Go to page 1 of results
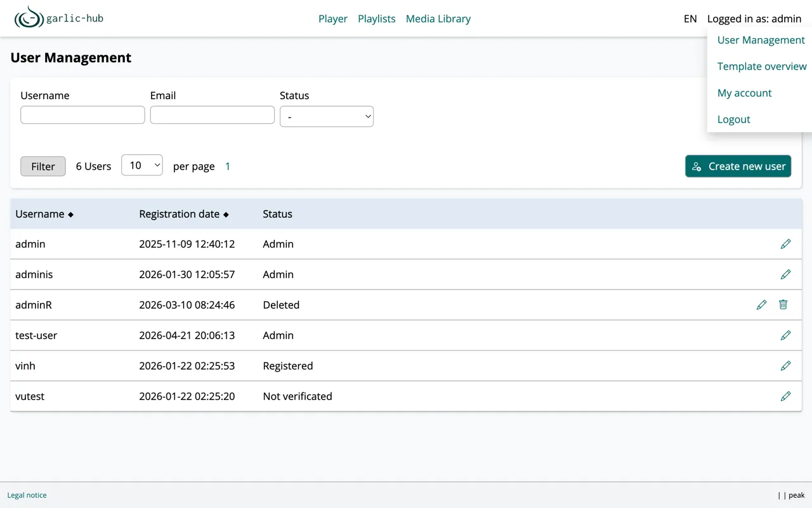This screenshot has width=812, height=508. 228,166
